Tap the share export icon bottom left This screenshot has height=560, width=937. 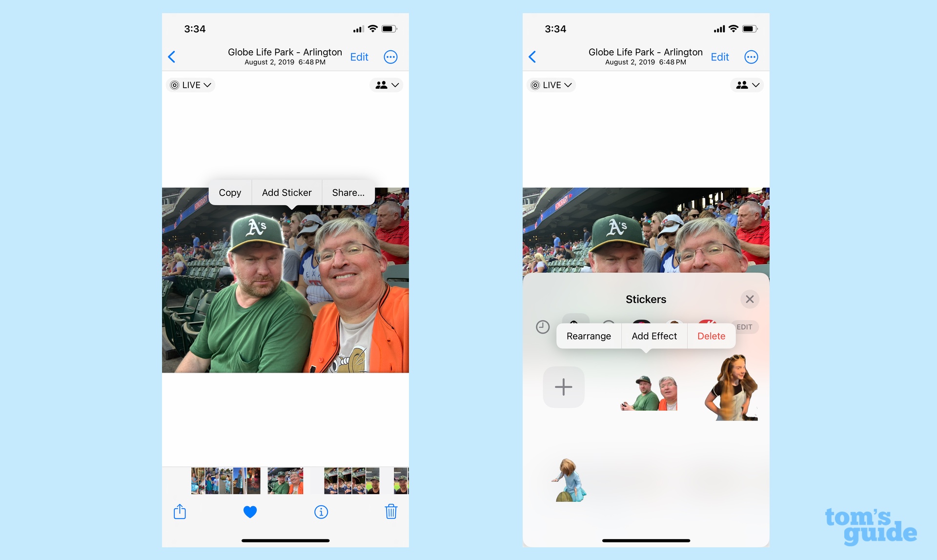[180, 511]
